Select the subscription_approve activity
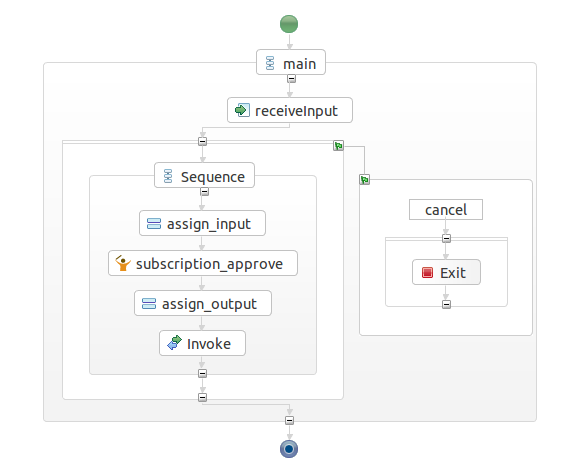566x472 pixels. coord(203,263)
